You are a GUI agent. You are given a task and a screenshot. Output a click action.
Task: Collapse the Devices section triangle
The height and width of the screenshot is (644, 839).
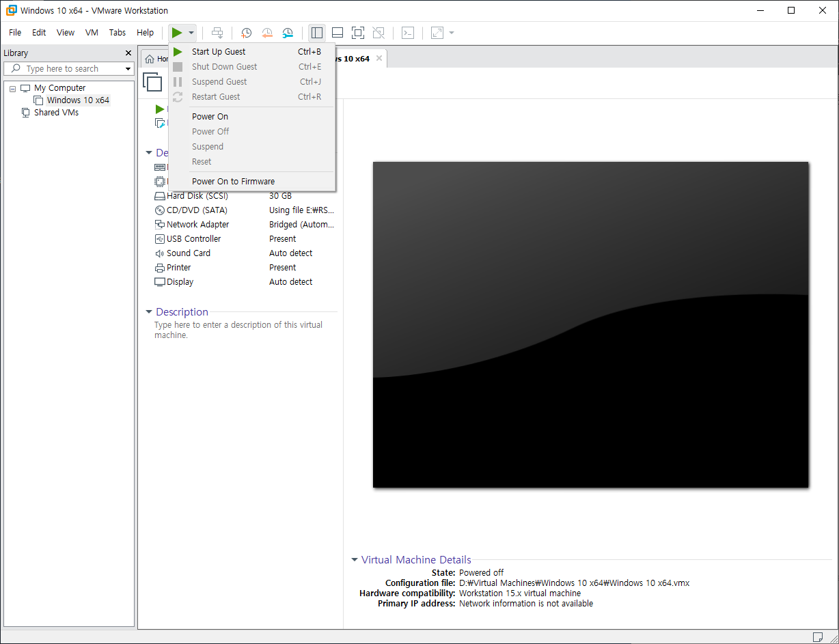pos(149,153)
